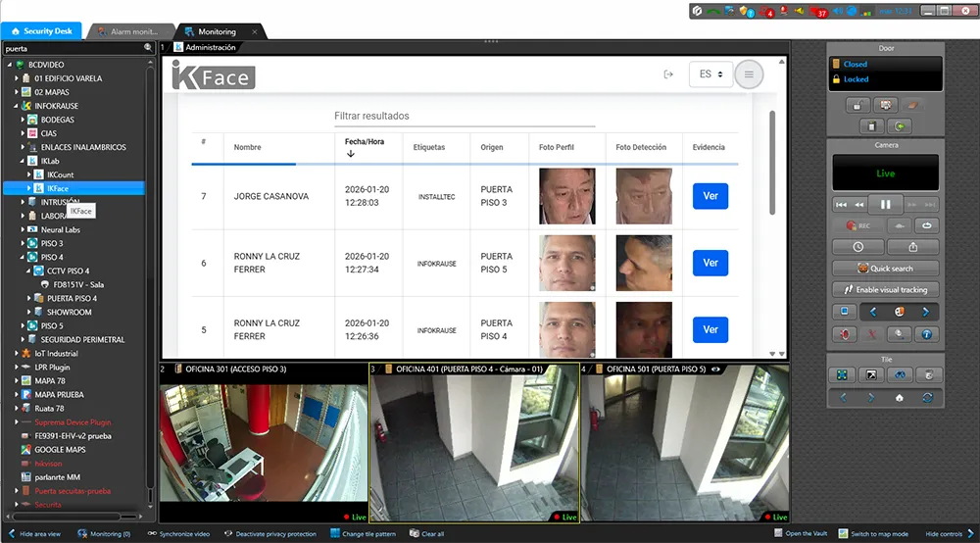
Task: Open the Security Desk home tab
Action: tap(42, 31)
